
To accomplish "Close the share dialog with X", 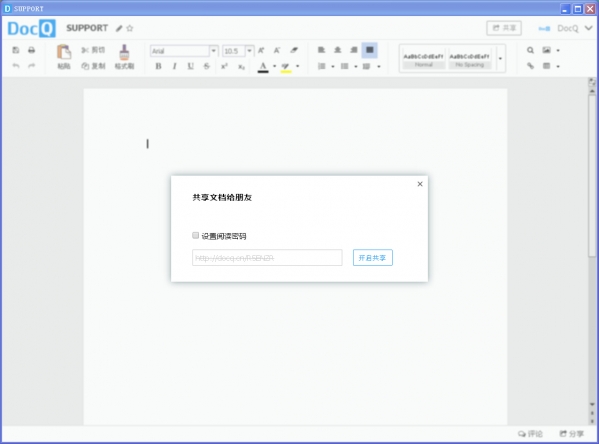I will [x=420, y=184].
